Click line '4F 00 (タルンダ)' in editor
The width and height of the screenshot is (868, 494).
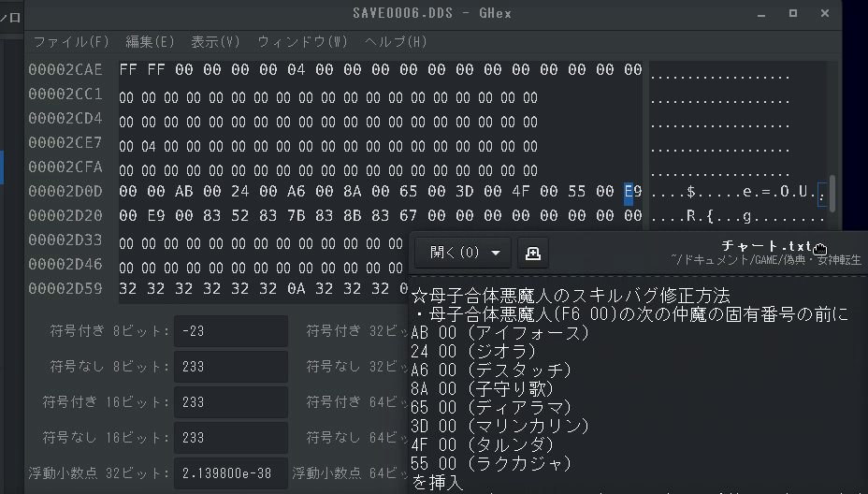483,445
